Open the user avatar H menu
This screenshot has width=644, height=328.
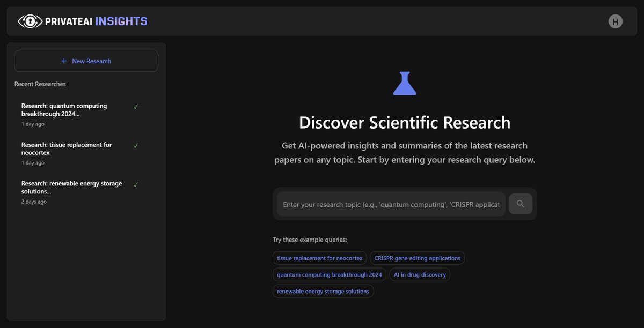[x=616, y=21]
